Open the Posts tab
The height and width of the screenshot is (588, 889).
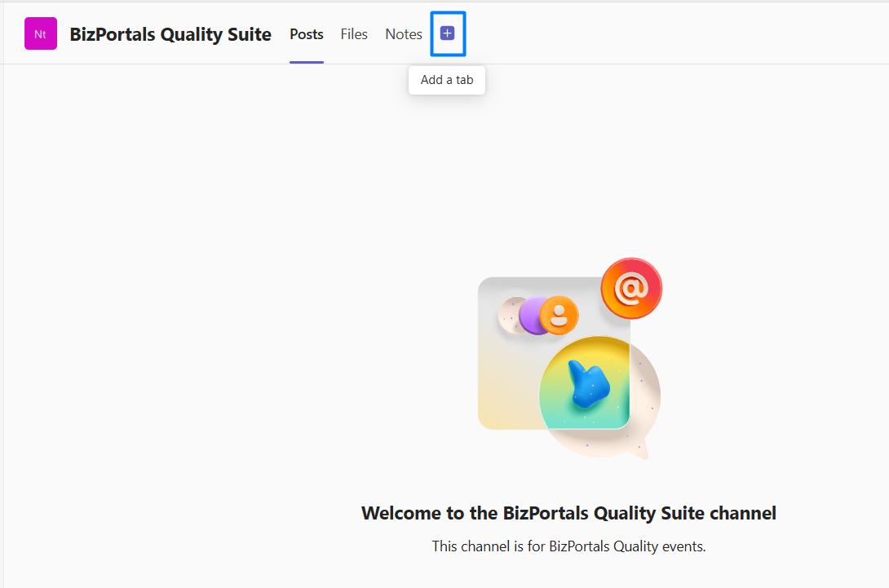point(306,34)
